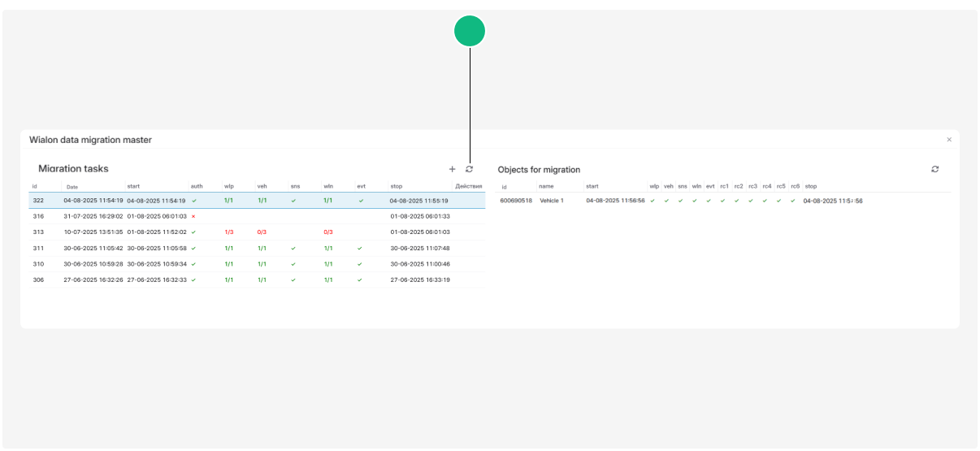Click object id 600690518
The width and height of the screenshot is (980, 451).
click(x=516, y=201)
